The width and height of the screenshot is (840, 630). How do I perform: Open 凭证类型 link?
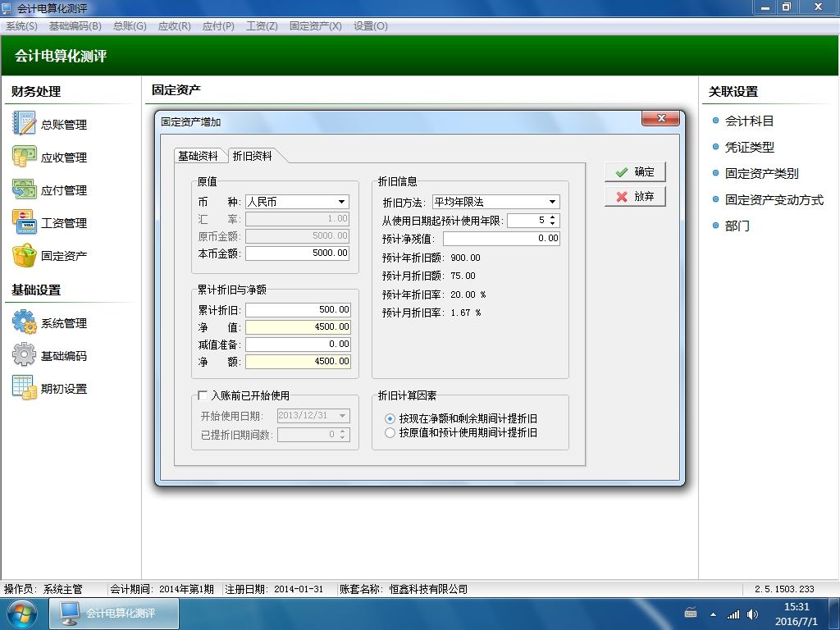(749, 148)
